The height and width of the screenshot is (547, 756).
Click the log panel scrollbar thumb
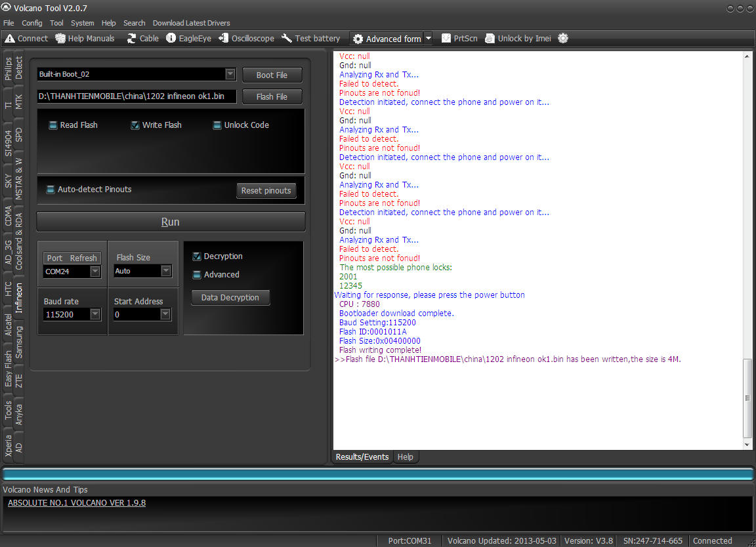click(747, 398)
